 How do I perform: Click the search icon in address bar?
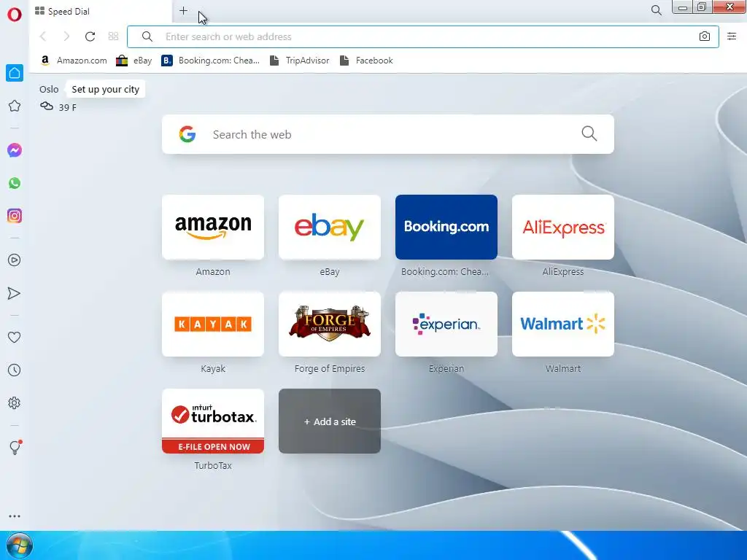[x=147, y=36]
